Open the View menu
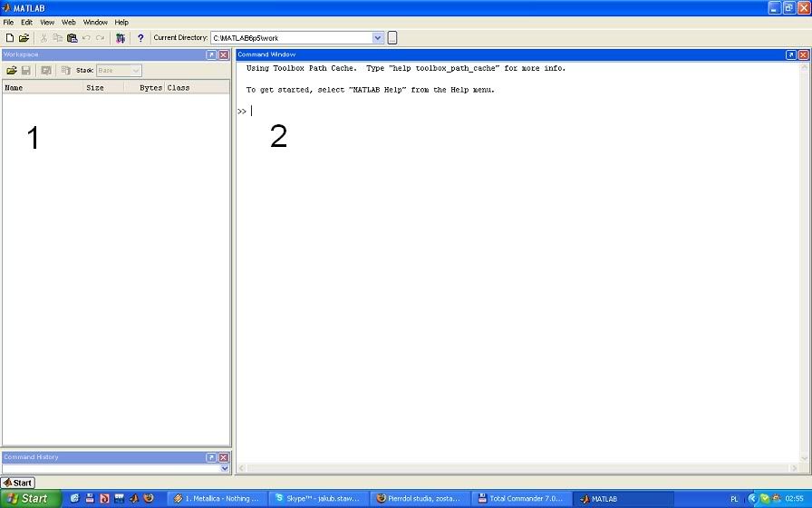Viewport: 812px width, 508px height. click(x=47, y=23)
